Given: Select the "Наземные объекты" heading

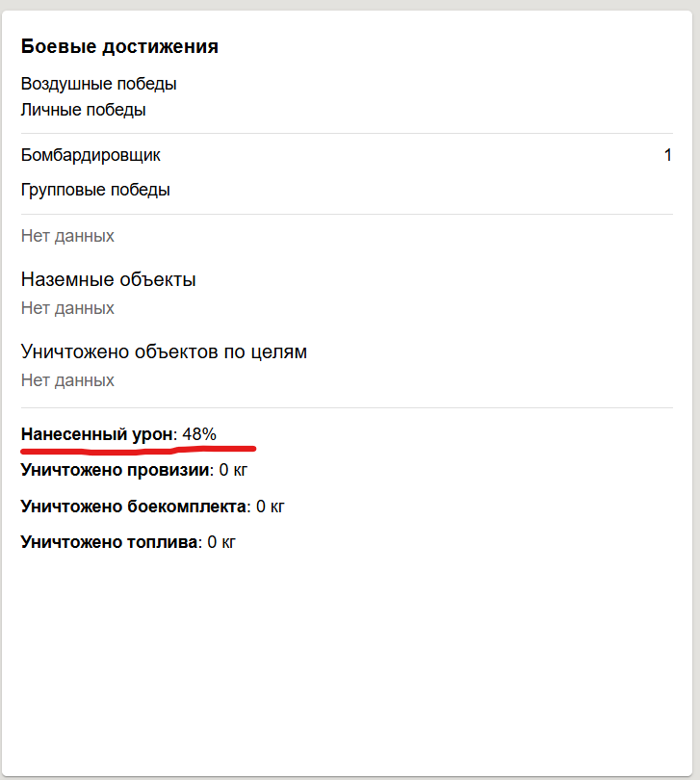Looking at the screenshot, I should click(109, 280).
